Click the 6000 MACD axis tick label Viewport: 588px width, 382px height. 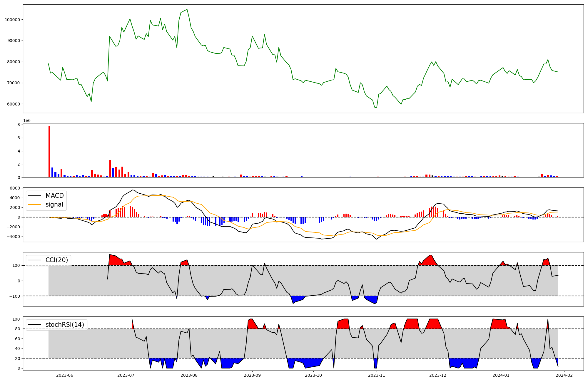15,188
